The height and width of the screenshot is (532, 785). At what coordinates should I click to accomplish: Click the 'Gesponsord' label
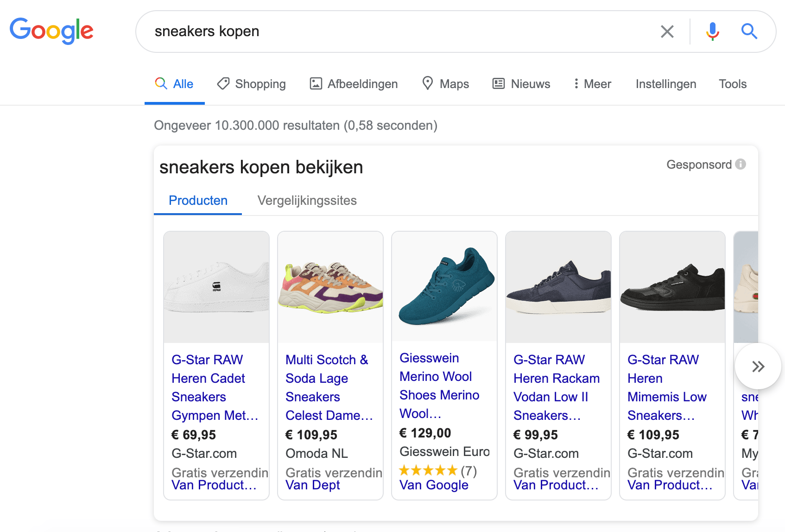coord(699,165)
